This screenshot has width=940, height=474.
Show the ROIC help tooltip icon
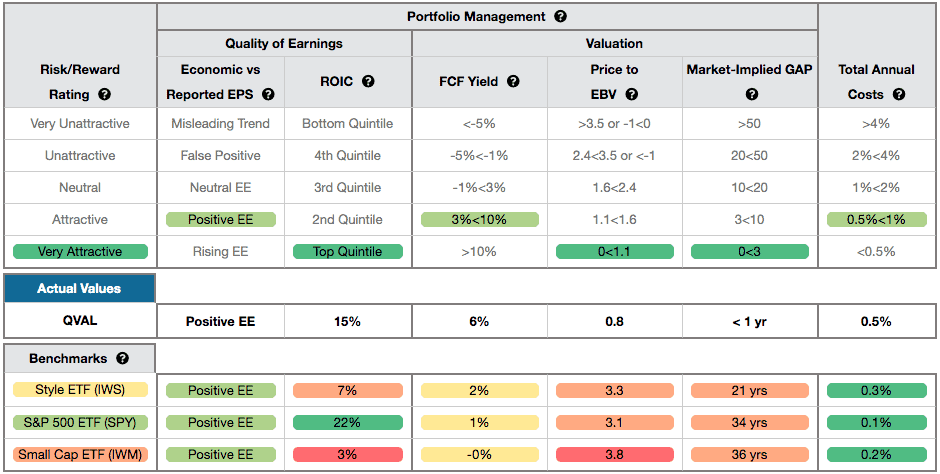point(368,81)
